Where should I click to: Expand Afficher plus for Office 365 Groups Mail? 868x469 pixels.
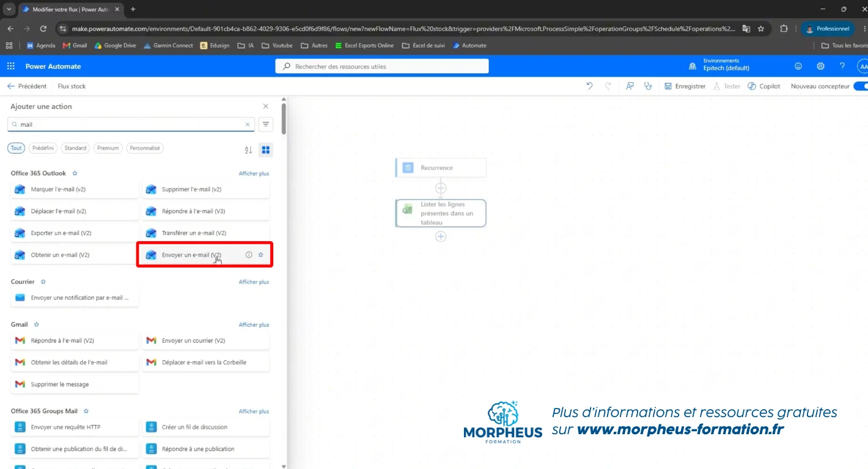(254, 411)
